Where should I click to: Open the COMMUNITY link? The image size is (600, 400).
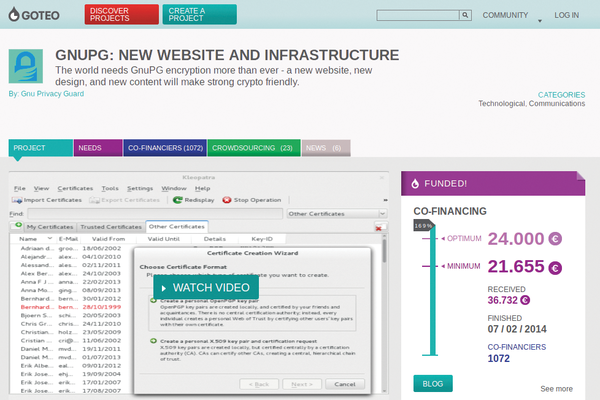pos(505,15)
